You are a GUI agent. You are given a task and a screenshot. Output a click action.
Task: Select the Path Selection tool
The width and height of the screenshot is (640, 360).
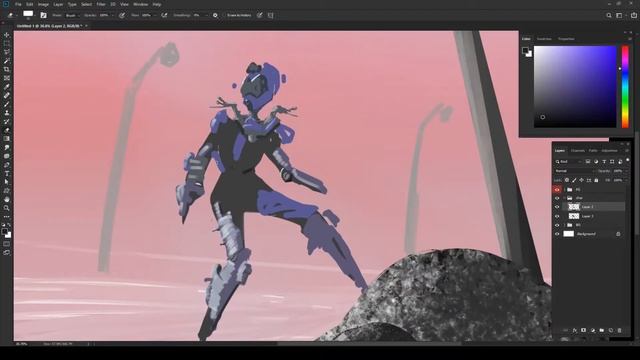click(7, 182)
